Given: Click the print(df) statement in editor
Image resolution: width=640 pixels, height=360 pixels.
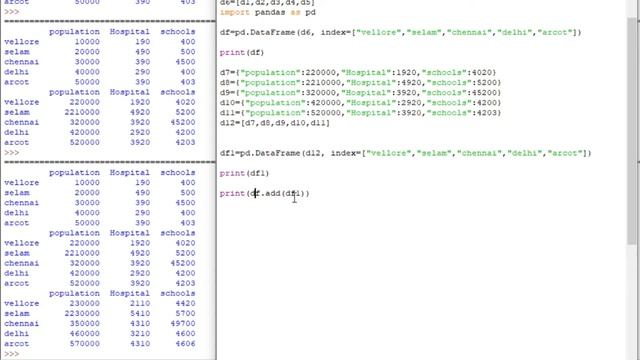Looking at the screenshot, I should [242, 52].
